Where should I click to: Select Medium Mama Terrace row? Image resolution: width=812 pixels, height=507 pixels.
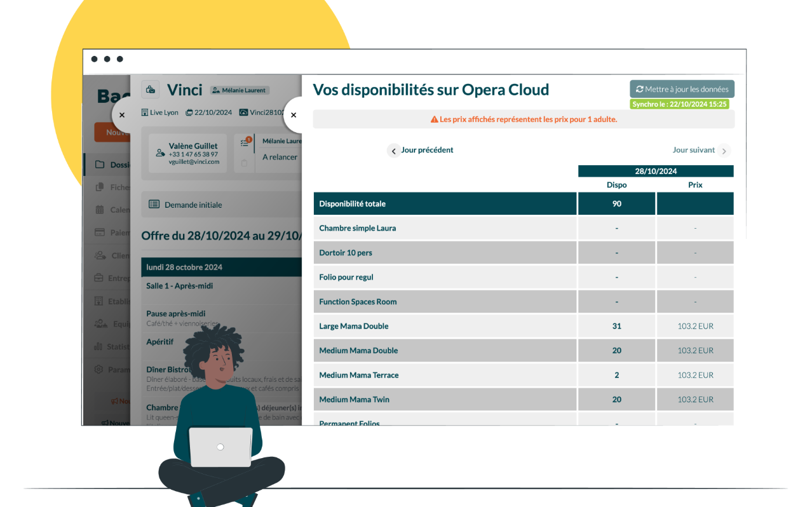click(524, 375)
